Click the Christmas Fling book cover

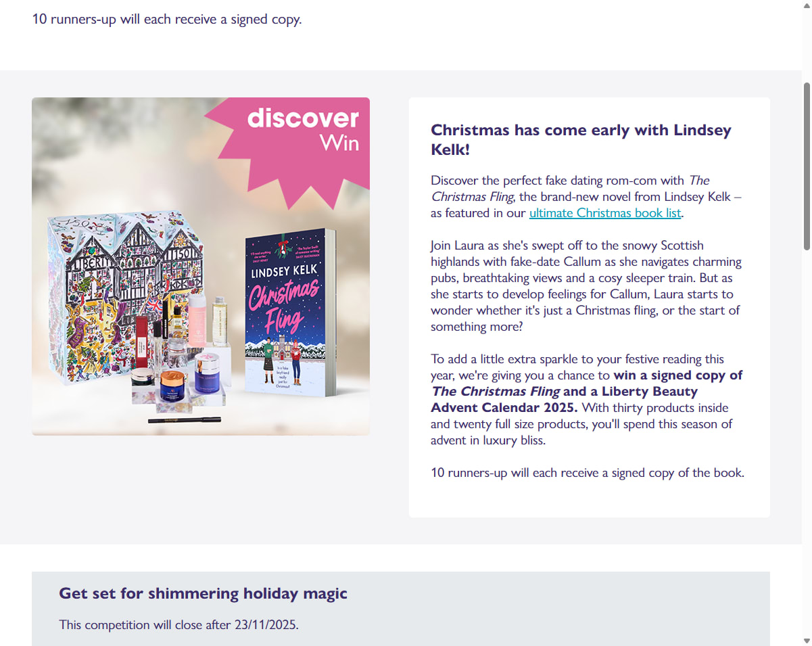291,313
